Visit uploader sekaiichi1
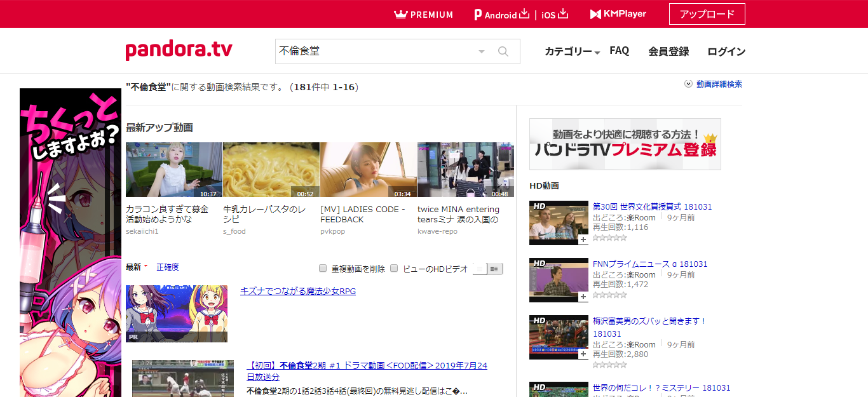Image resolution: width=868 pixels, height=397 pixels. click(x=142, y=231)
